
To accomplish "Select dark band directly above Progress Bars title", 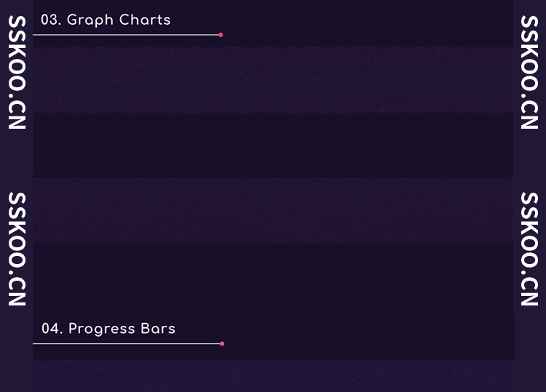I will [273, 276].
